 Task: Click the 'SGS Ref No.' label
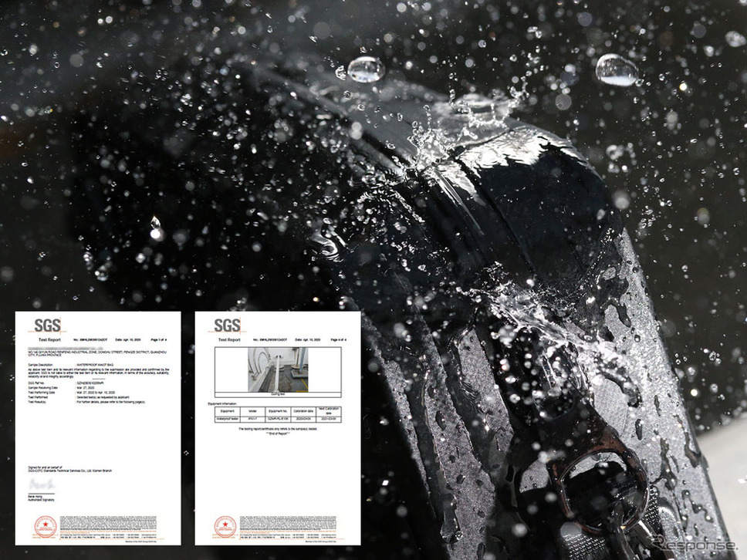click(x=36, y=383)
